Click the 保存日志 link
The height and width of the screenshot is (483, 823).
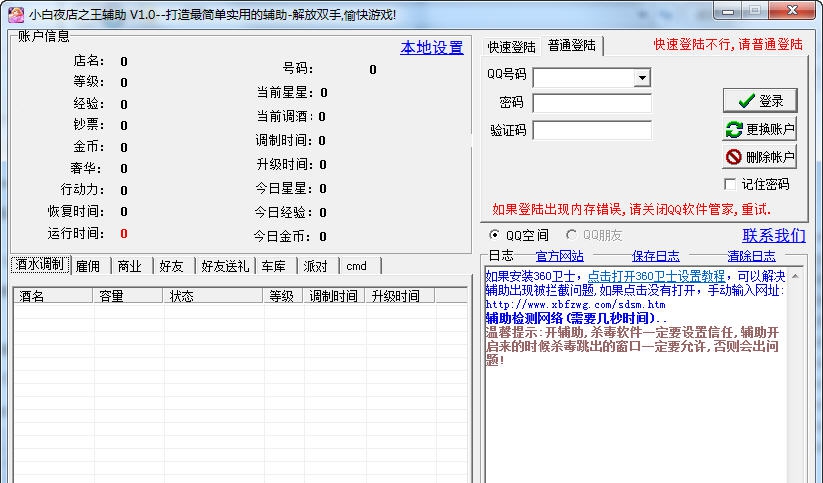656,256
